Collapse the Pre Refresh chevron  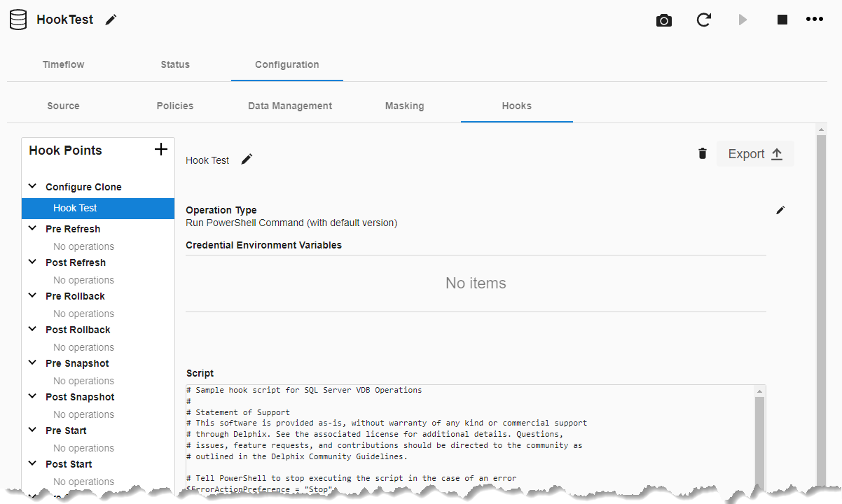pos(32,228)
